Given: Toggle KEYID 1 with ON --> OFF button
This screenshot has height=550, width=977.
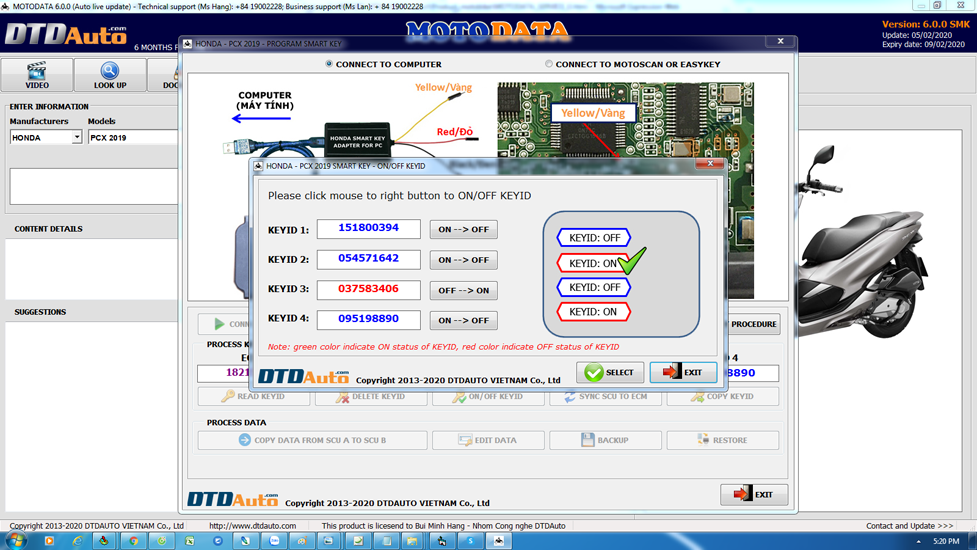Looking at the screenshot, I should (464, 229).
